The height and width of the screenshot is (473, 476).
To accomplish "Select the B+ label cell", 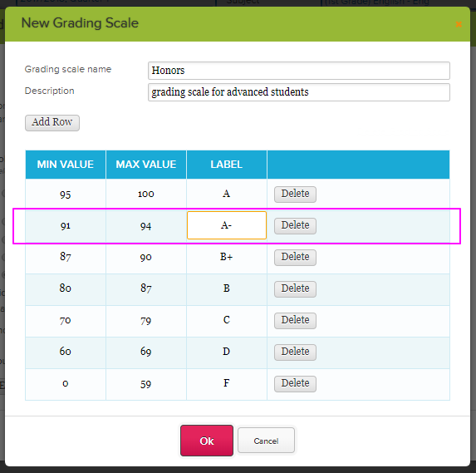I will point(227,257).
